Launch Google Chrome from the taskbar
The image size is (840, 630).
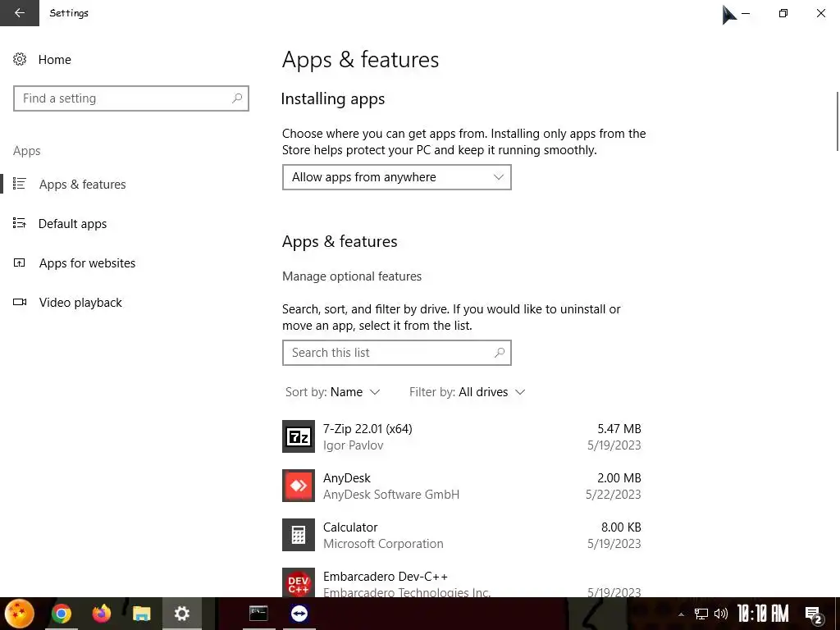(x=61, y=614)
